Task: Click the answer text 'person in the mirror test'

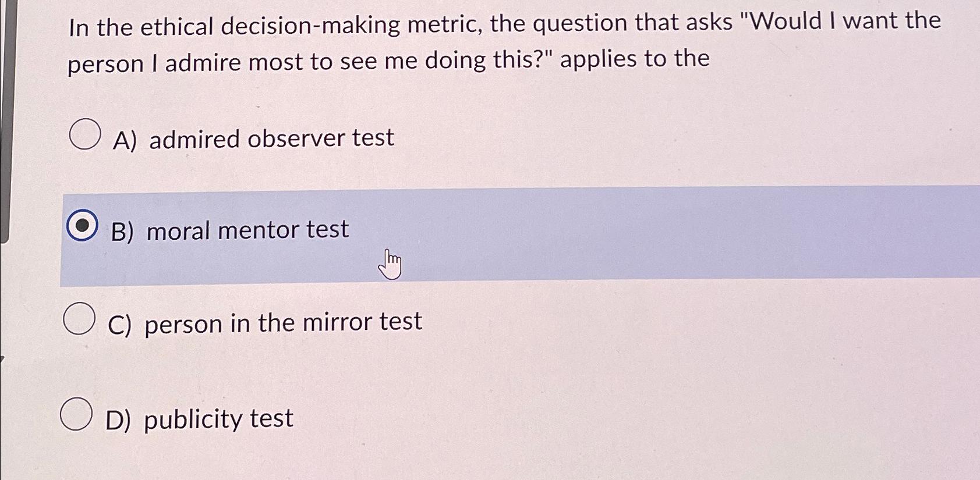Action: [x=282, y=322]
